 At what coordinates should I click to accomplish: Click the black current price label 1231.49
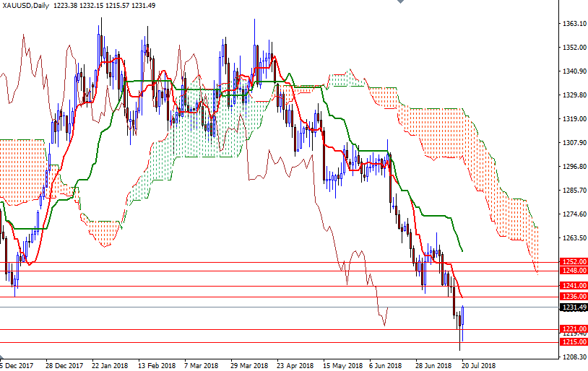pyautogui.click(x=574, y=307)
